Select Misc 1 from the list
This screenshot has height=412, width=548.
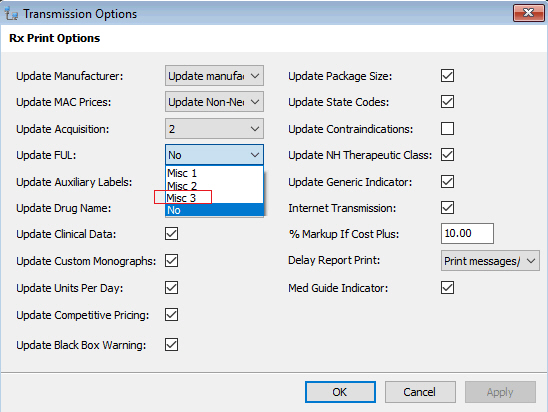[214, 173]
